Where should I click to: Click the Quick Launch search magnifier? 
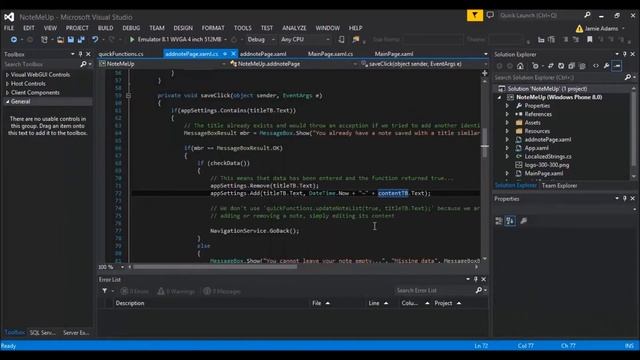point(587,15)
